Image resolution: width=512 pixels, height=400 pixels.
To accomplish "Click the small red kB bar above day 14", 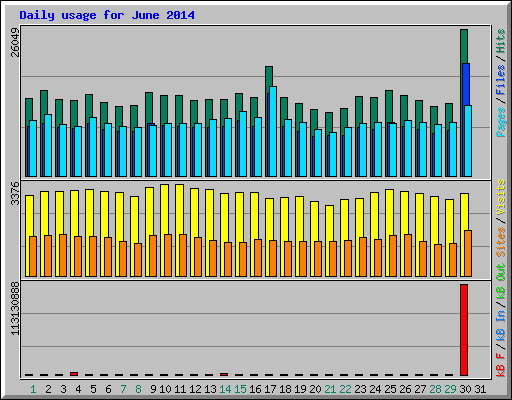I will click(224, 374).
